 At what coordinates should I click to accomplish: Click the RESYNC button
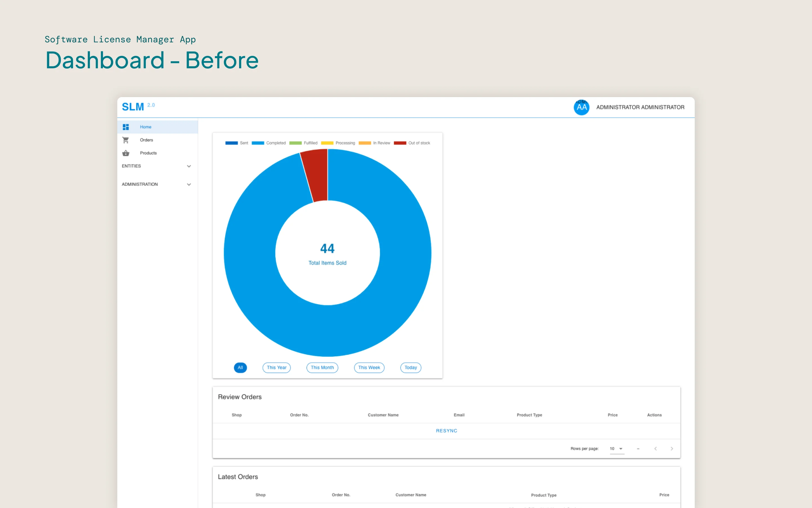click(447, 431)
